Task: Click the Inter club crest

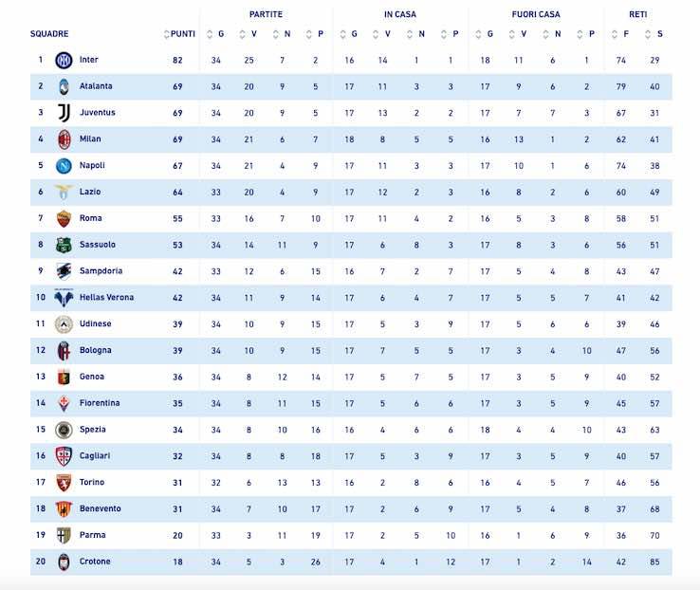Action: pos(64,60)
